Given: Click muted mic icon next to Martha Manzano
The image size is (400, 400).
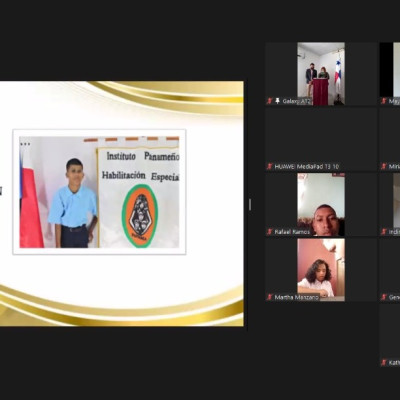Looking at the screenshot, I should coord(270,297).
